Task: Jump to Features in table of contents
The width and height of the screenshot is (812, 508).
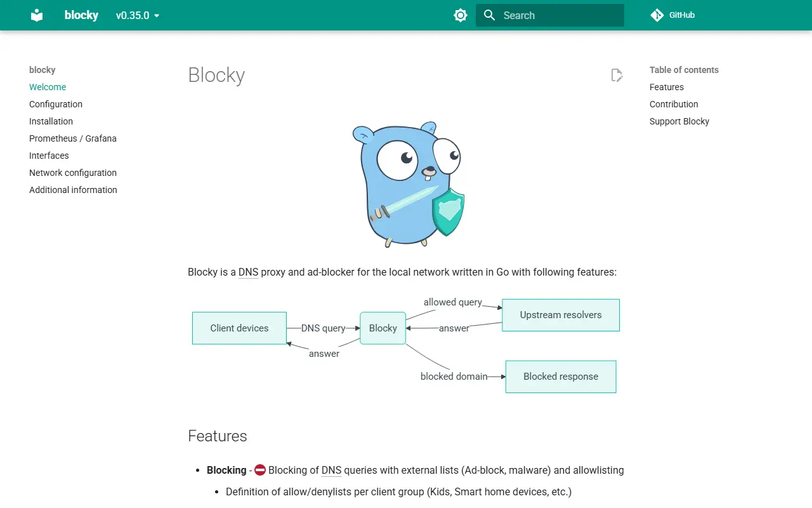Action: click(667, 87)
